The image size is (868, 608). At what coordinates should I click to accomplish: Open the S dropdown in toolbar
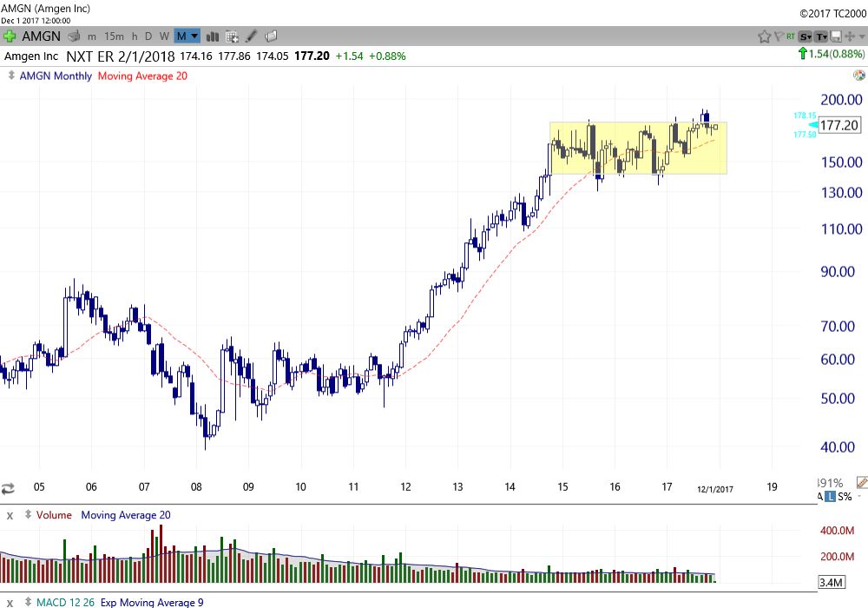[805, 36]
